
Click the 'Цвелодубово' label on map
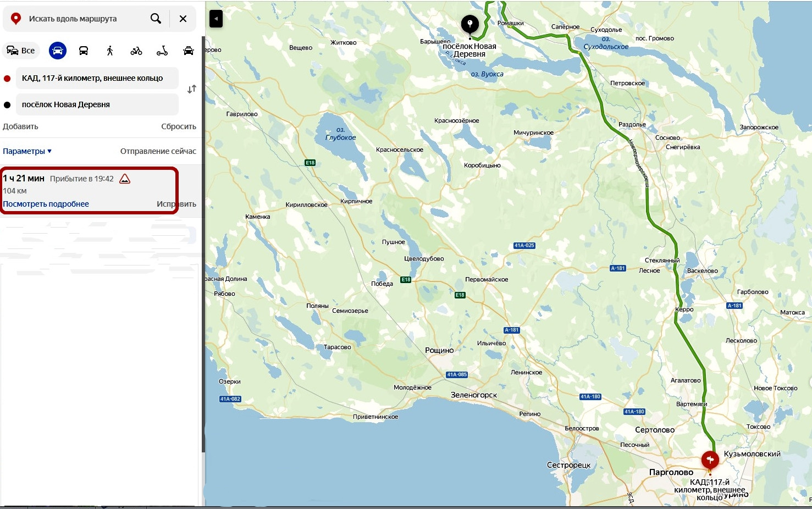[424, 258]
